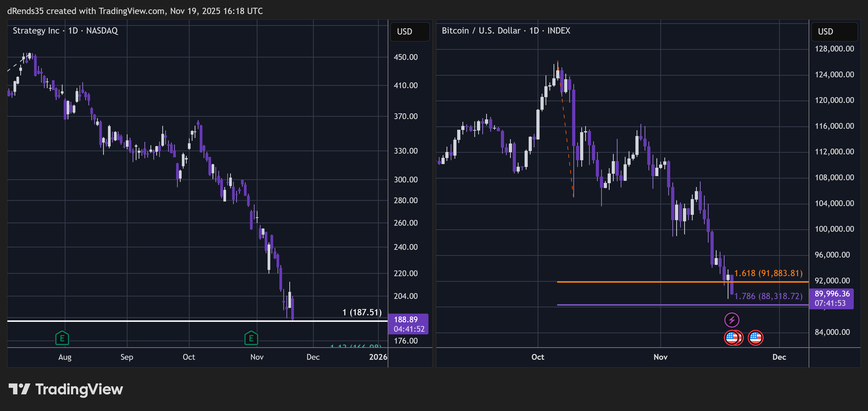Click the purple lightning bolt event icon
Image resolution: width=868 pixels, height=411 pixels.
[x=732, y=320]
